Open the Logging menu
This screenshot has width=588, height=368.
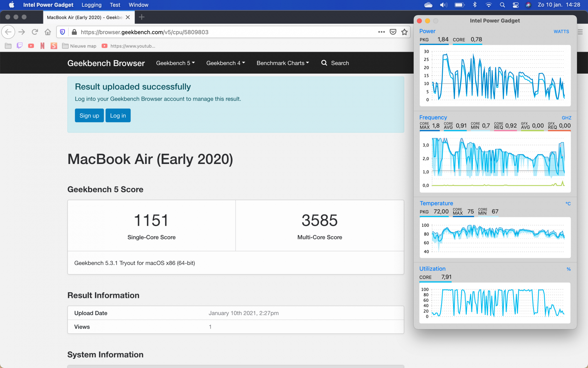point(91,5)
